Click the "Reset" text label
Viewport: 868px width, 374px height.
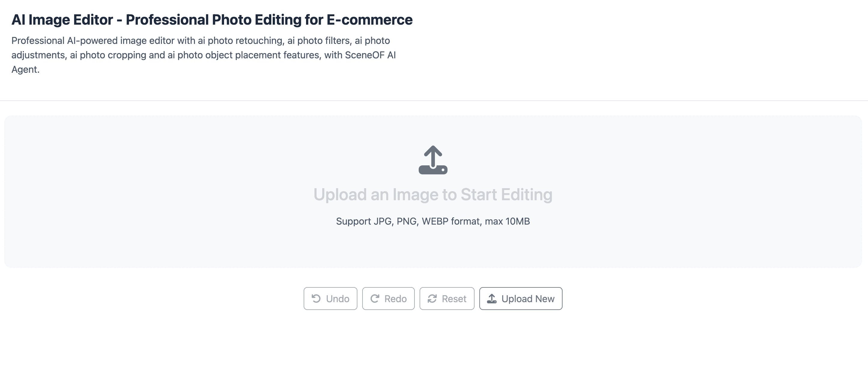click(x=454, y=299)
